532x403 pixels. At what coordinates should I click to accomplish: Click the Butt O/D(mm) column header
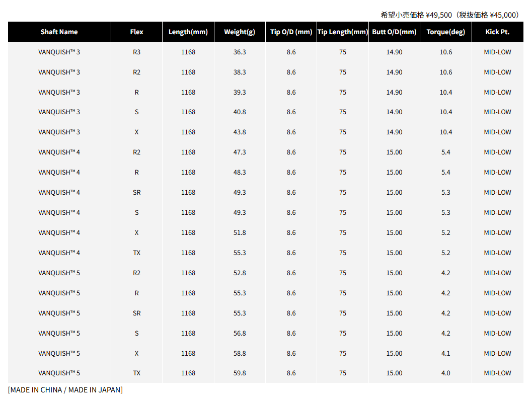[394, 32]
